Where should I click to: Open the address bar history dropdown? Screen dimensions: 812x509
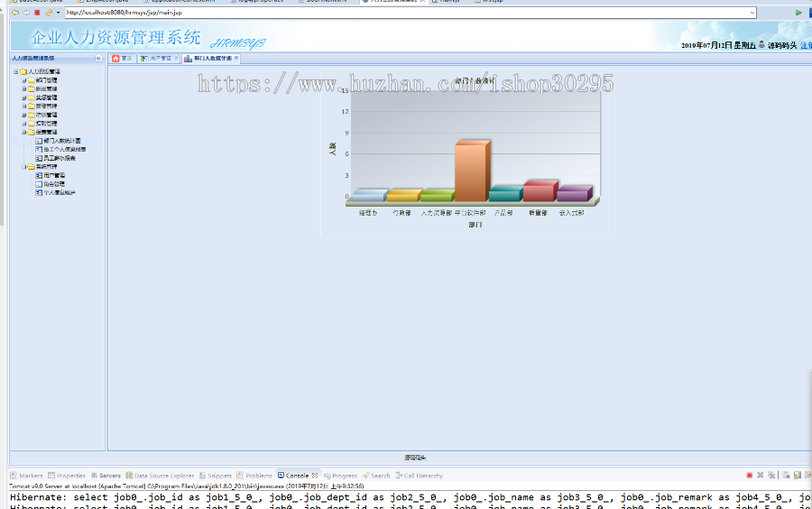tap(752, 13)
